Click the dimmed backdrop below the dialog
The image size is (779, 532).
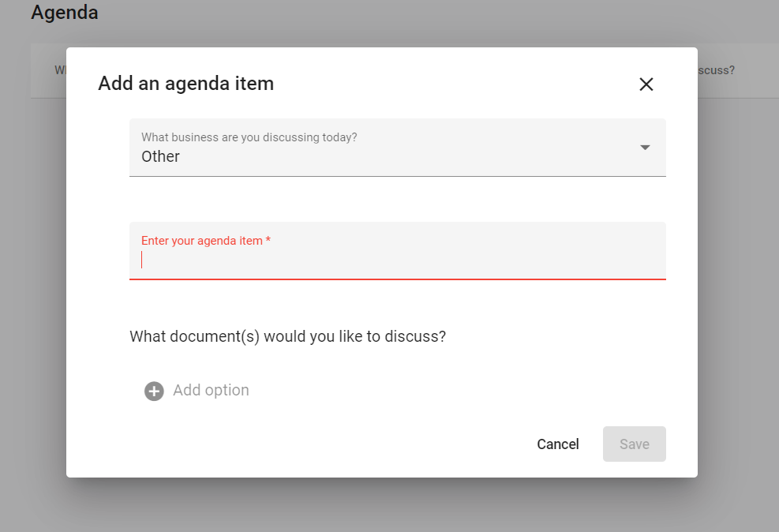tap(379, 505)
